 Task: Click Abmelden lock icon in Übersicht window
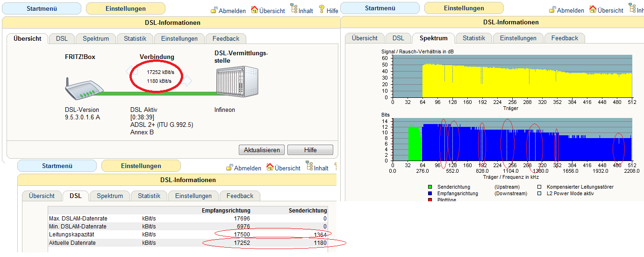pos(214,10)
